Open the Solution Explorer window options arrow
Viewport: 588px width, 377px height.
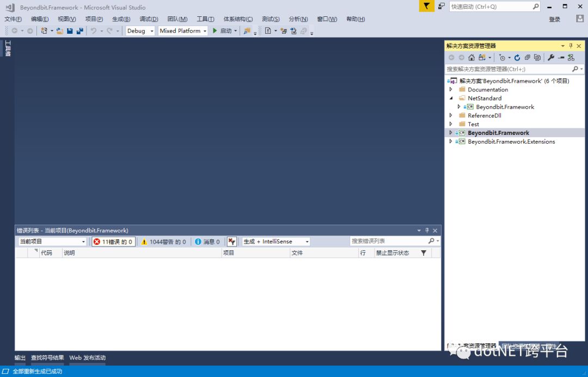562,46
